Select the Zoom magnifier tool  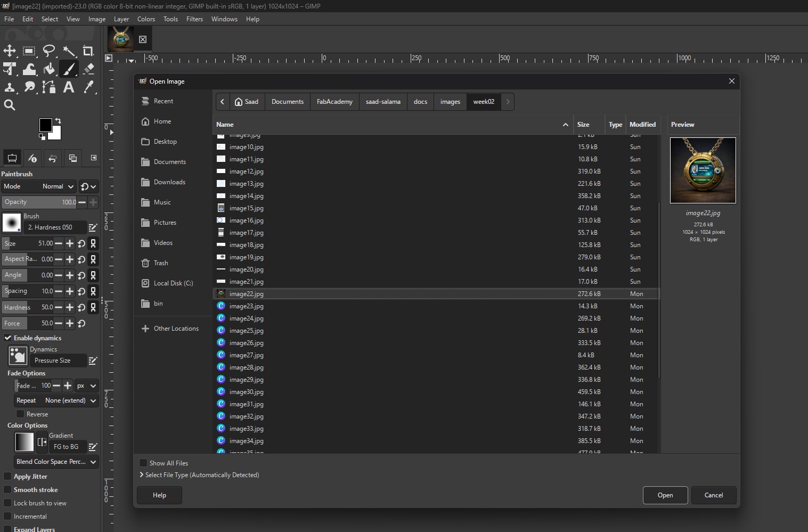(10, 105)
